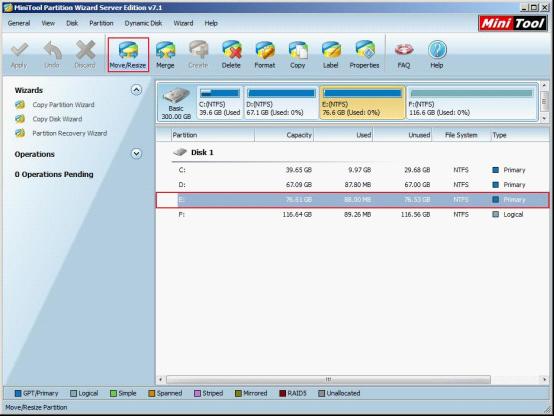Click the Discard X icon
554x416 pixels.
coord(85,50)
